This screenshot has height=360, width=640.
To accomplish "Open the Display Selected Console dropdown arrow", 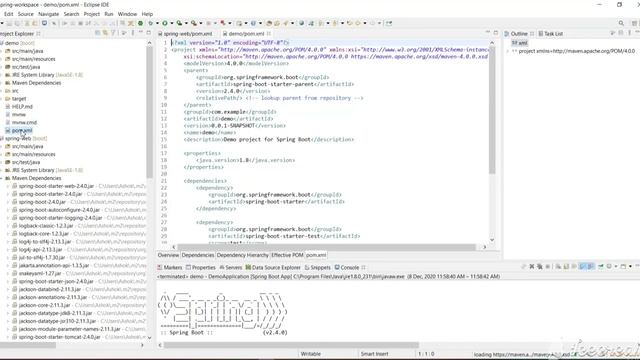I will [x=616, y=267].
